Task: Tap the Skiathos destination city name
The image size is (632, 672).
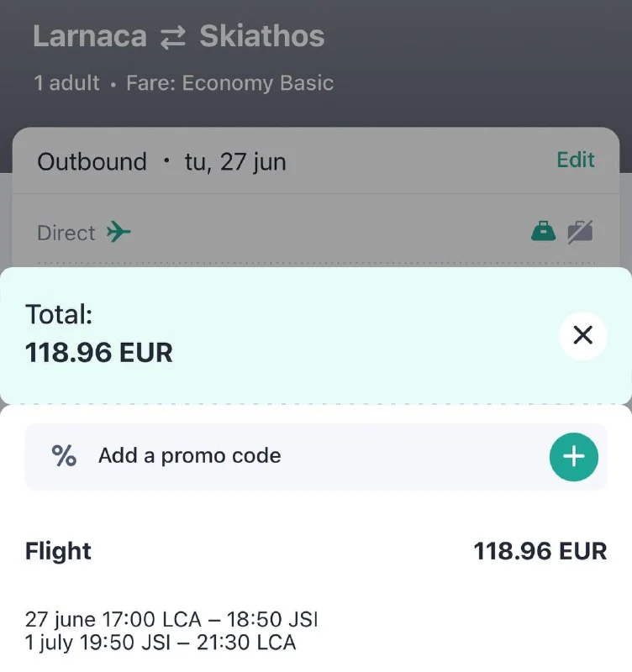Action: coord(261,37)
